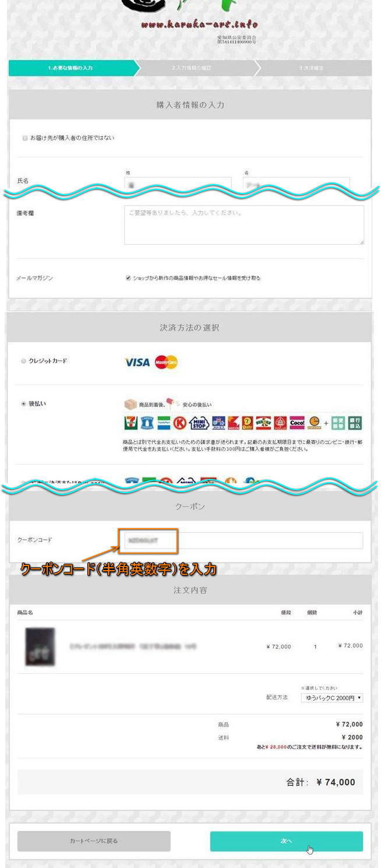Click the MINI STOP logo
Image resolution: width=381 pixels, height=868 pixels.
point(199,423)
